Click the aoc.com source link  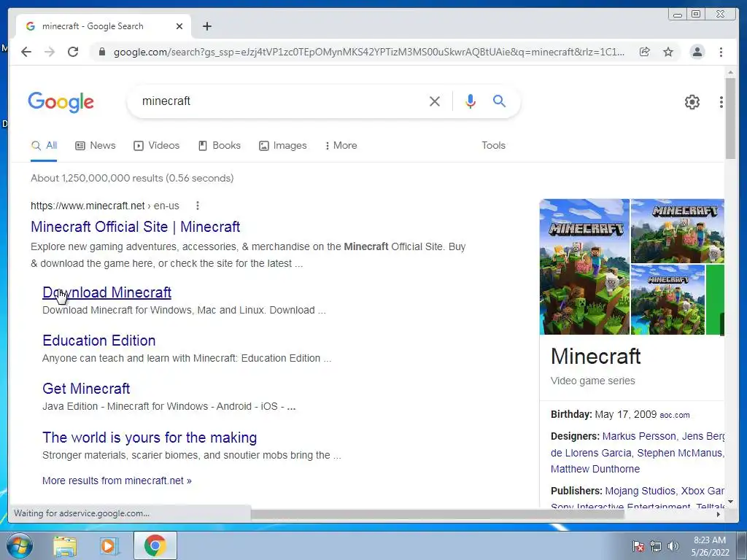[x=675, y=415]
